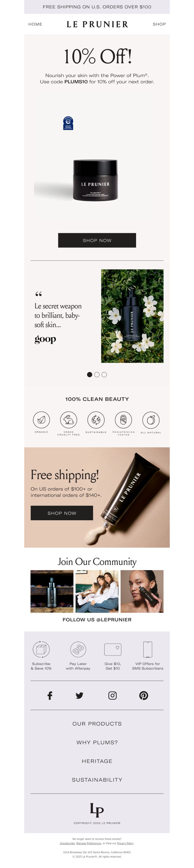
Task: Select the Pay Later Afterpay icon
Action: click(x=78, y=649)
